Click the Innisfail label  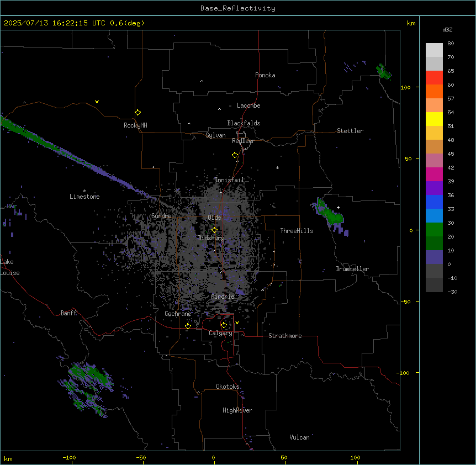point(230,180)
